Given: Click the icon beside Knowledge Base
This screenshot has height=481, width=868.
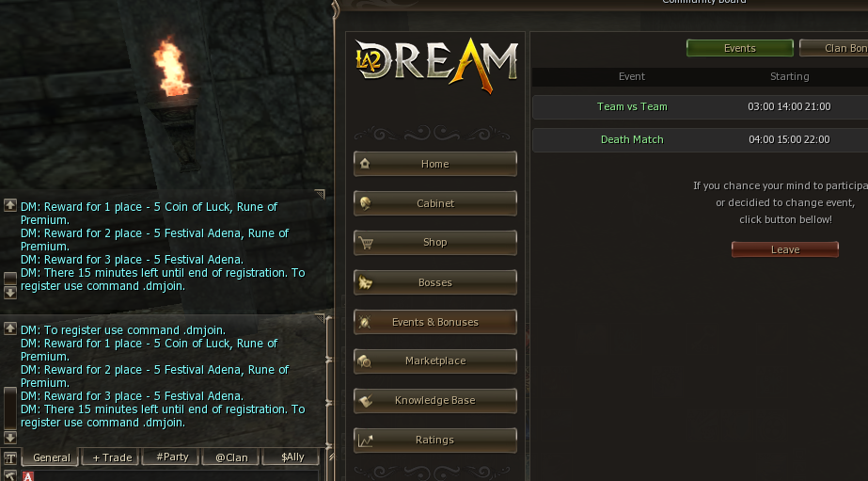Looking at the screenshot, I should (365, 401).
